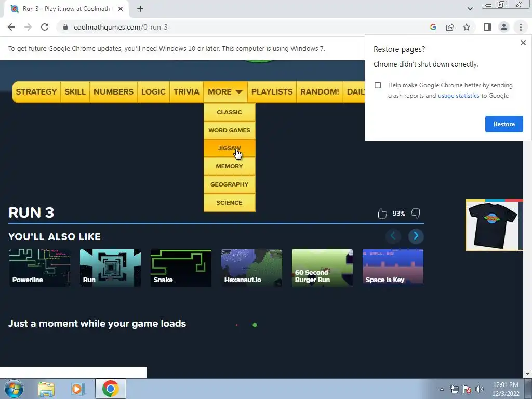Image resolution: width=532 pixels, height=399 pixels.
Task: Open the LOGIC games category
Action: [x=153, y=92]
